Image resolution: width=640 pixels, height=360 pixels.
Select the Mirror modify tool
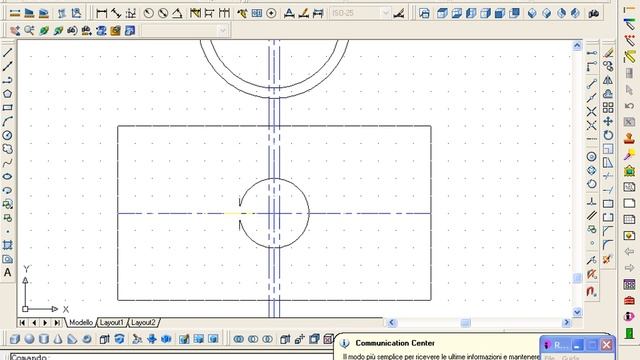(608, 80)
